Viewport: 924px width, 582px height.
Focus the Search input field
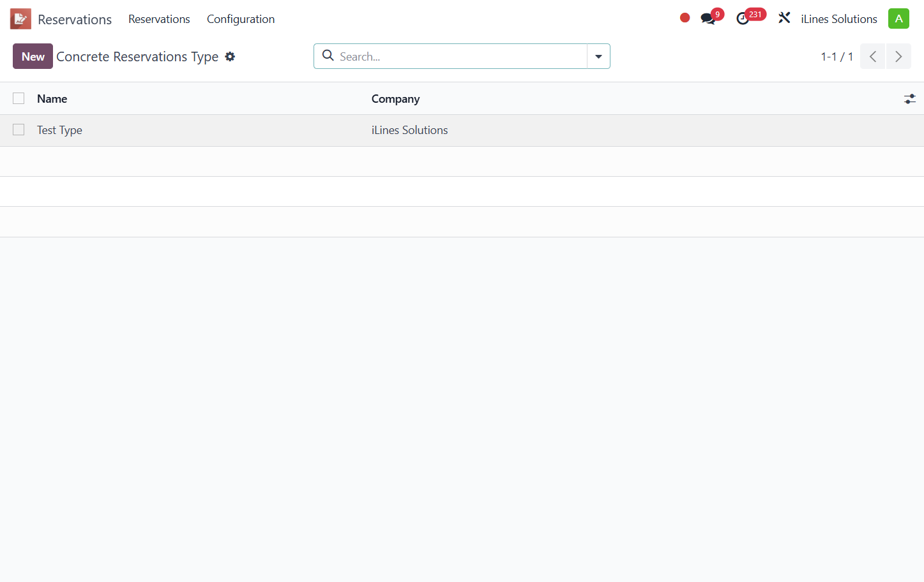461,56
